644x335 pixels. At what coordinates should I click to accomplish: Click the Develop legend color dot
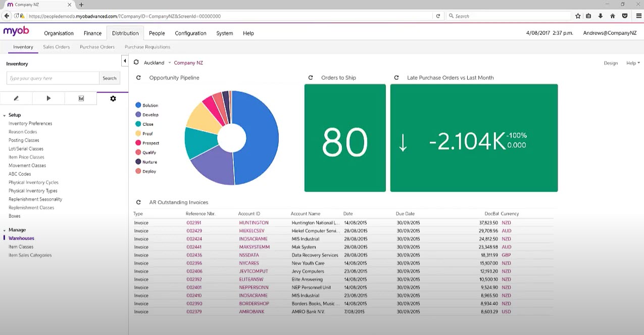pyautogui.click(x=138, y=115)
